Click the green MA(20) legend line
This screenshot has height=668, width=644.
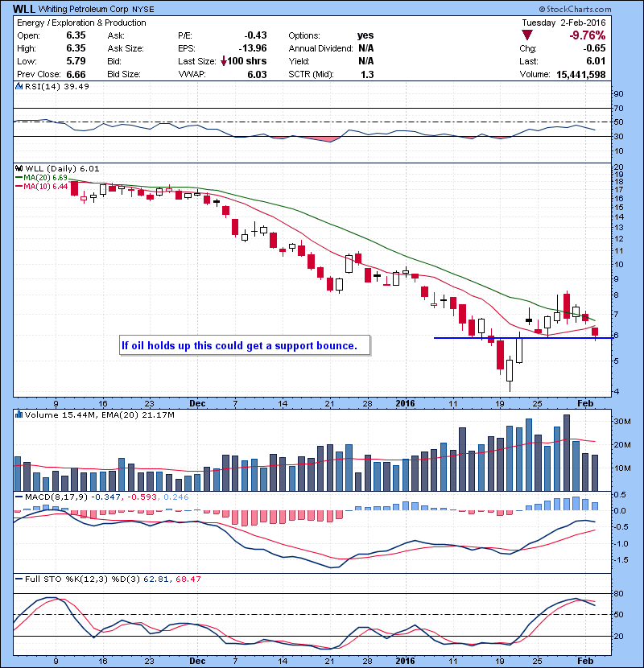[19, 177]
